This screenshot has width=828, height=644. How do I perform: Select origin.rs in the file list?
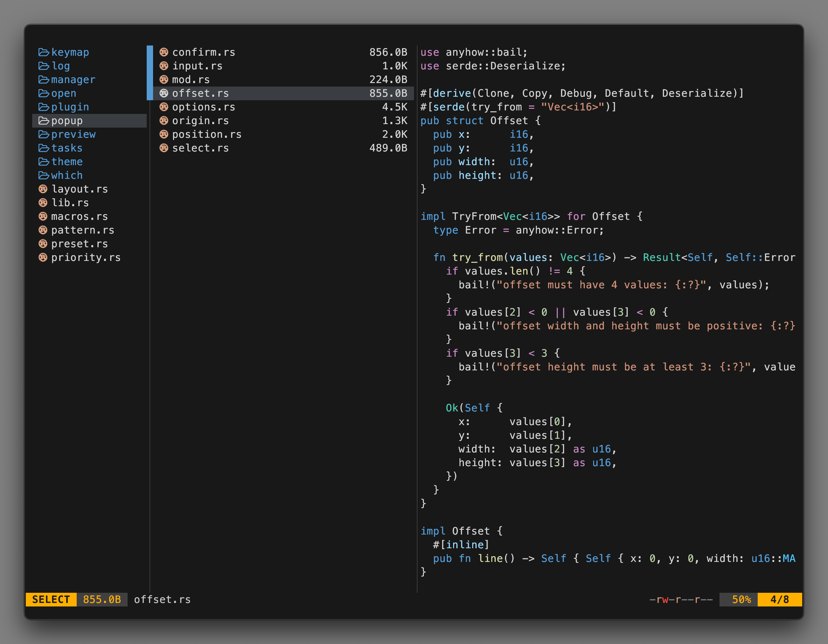pos(200,121)
